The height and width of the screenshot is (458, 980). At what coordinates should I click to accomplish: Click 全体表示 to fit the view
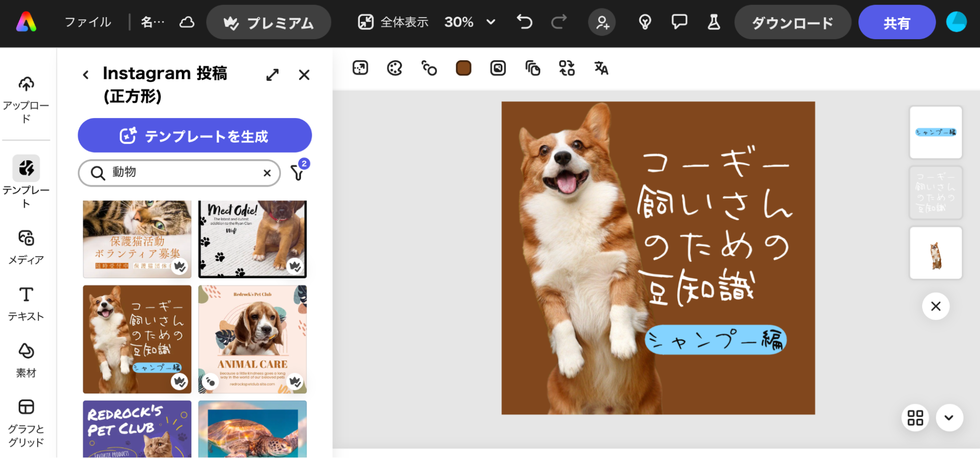pos(392,22)
